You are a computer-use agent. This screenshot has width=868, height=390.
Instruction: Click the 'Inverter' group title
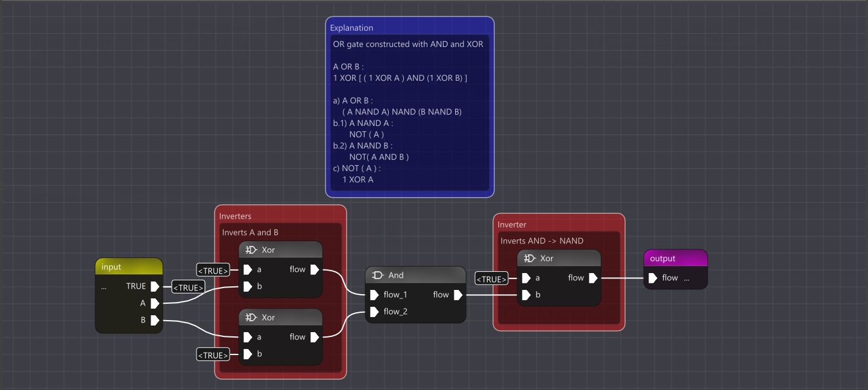click(512, 224)
